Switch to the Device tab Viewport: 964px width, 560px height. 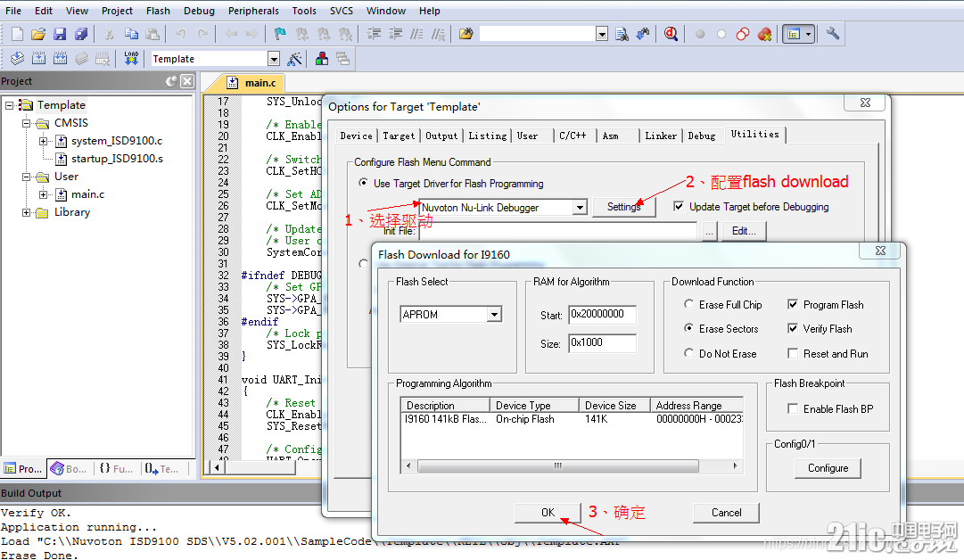click(x=357, y=136)
